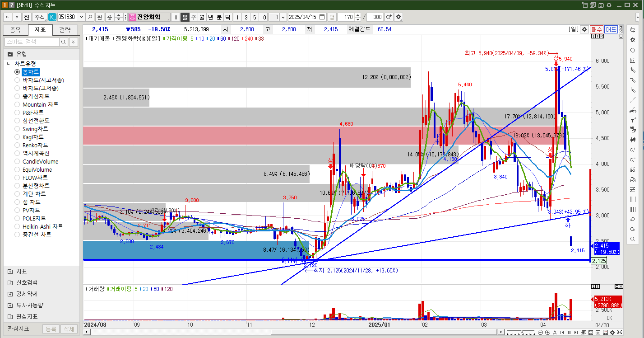Select the horizontal line pencil tool

click(x=633, y=80)
